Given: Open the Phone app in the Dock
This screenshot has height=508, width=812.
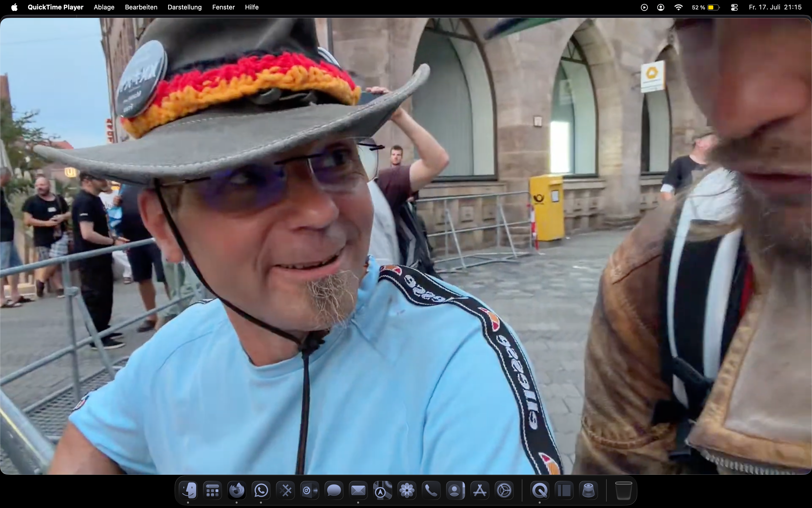Looking at the screenshot, I should (x=431, y=491).
